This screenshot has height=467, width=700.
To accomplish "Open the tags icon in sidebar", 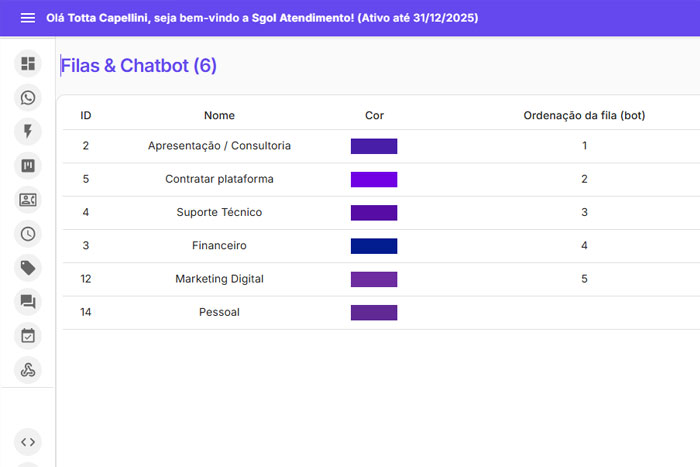I will [28, 267].
